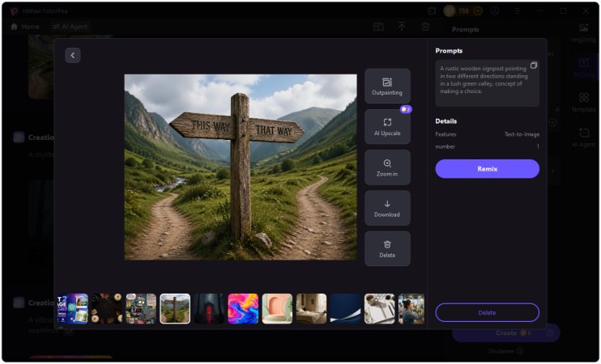Open the hamburger menu in title bar
601x364 pixels.
518,11
